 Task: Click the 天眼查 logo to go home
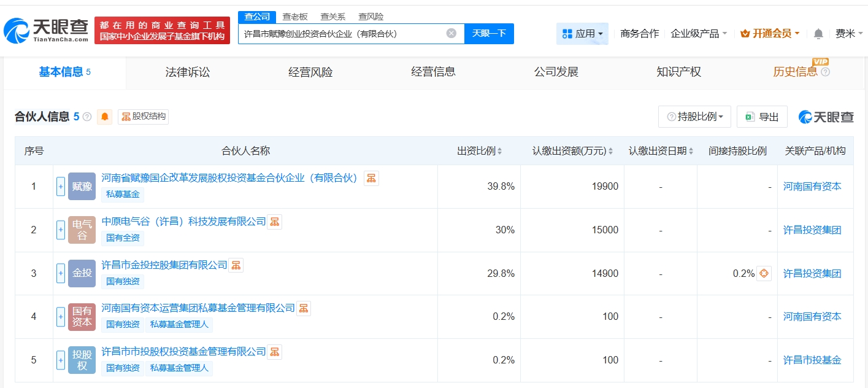pos(46,29)
